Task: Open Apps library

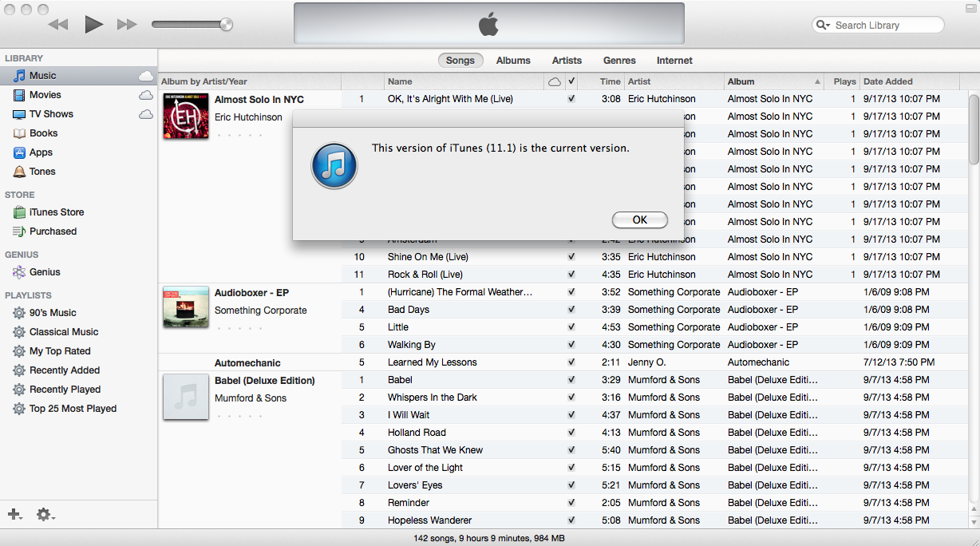Action: (41, 152)
